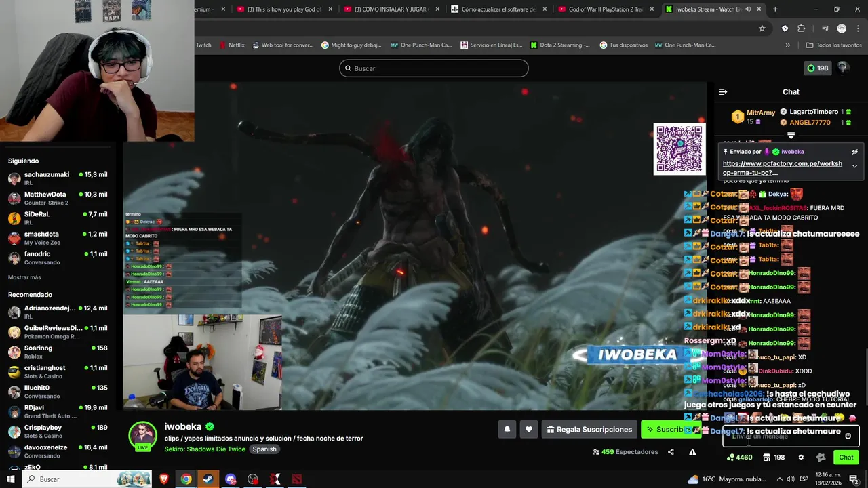Viewport: 868px width, 488px height.
Task: Switch to the Cómo actualizar el software tab
Action: coord(498,9)
